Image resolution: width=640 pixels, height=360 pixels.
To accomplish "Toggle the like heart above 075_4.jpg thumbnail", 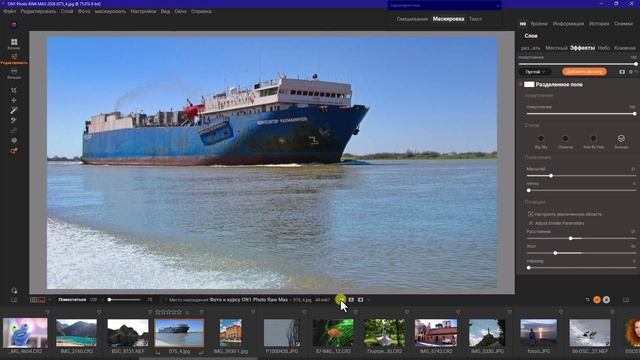I will tap(202, 312).
